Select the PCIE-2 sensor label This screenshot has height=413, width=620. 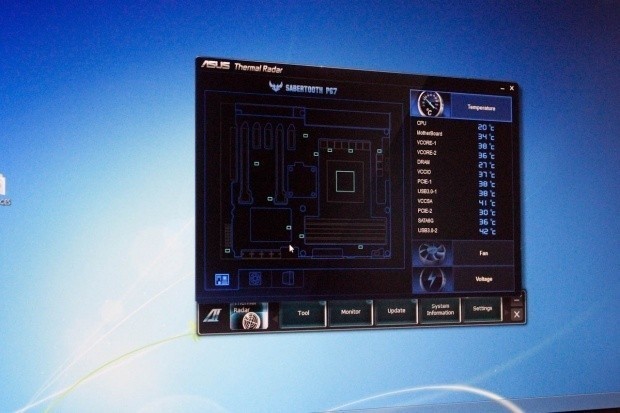click(425, 211)
